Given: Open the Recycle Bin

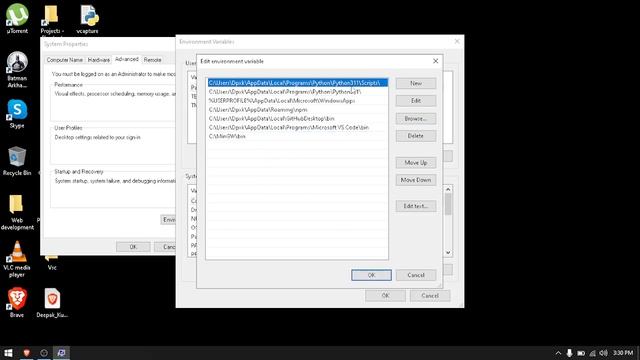Looking at the screenshot, I should [17, 161].
